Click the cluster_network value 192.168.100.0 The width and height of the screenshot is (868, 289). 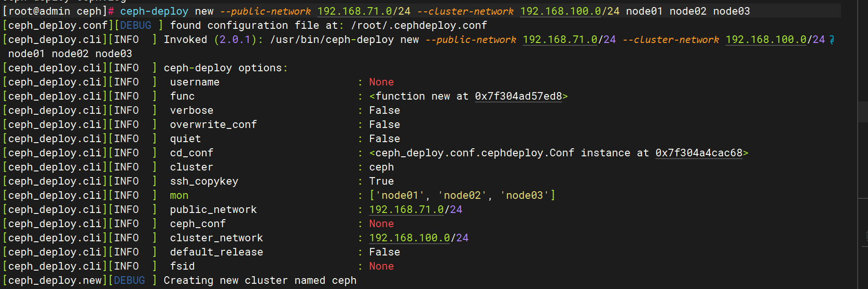pyautogui.click(x=410, y=238)
